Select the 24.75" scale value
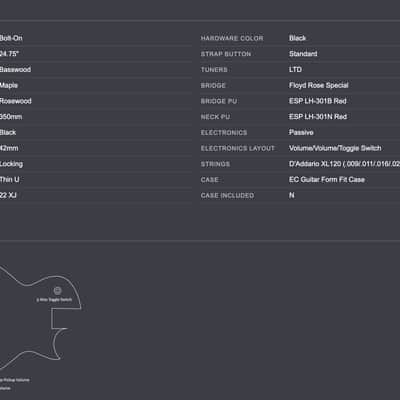This screenshot has width=400, height=400. click(x=9, y=54)
